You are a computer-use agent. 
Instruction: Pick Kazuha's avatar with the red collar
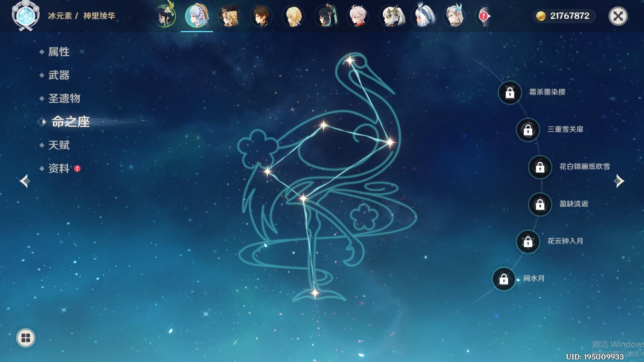pyautogui.click(x=358, y=16)
